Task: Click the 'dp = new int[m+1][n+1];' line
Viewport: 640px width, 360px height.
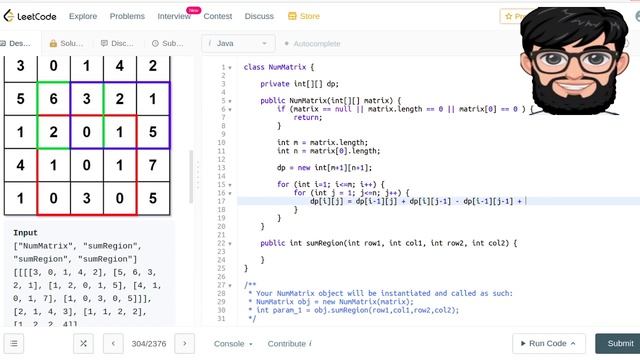Action: [x=324, y=167]
